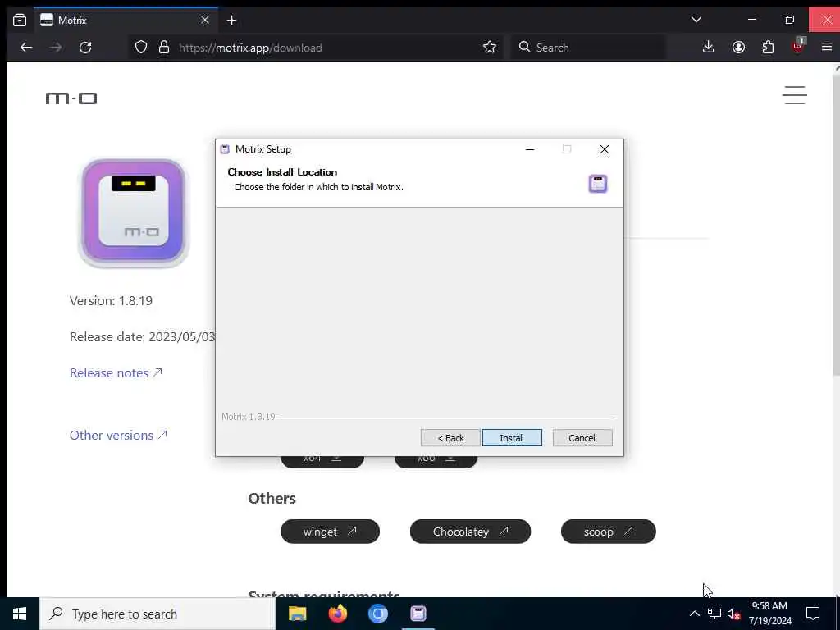Click the Motrix m-o site logo
Image resolution: width=840 pixels, height=630 pixels.
coord(71,98)
